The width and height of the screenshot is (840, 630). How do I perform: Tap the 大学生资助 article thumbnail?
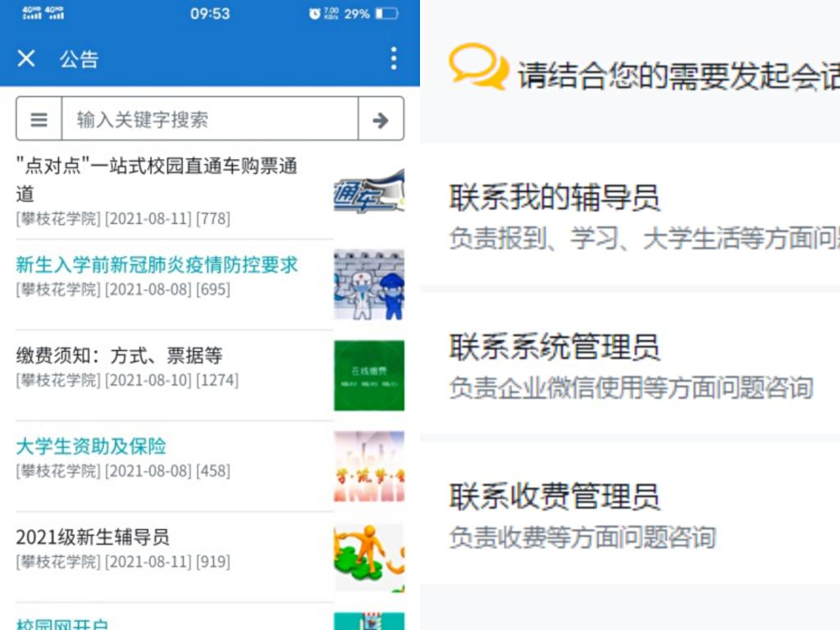pos(369,466)
